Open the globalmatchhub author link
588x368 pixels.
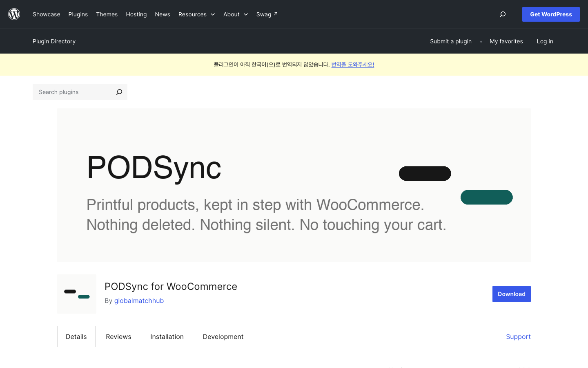coord(139,301)
